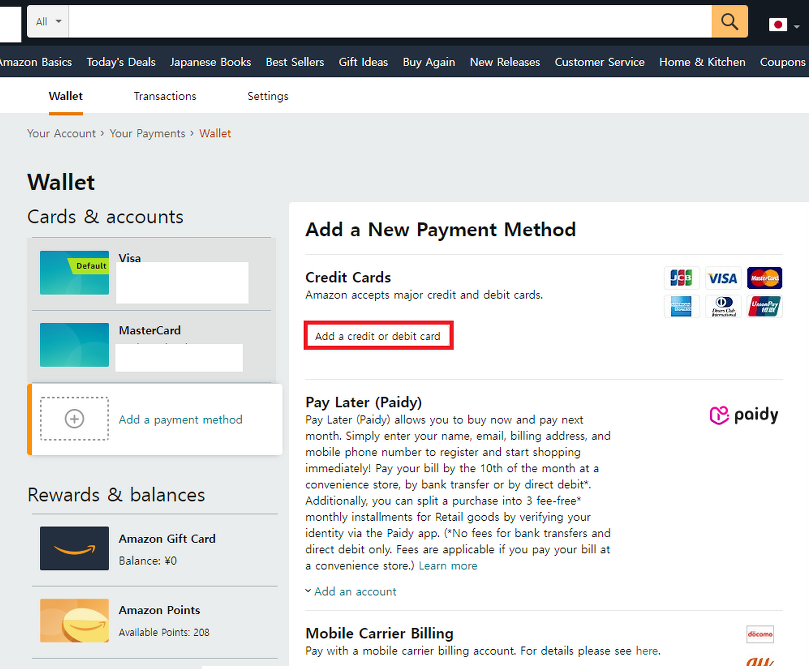The height and width of the screenshot is (669, 809).
Task: Click the VISA card logo
Action: [x=723, y=278]
